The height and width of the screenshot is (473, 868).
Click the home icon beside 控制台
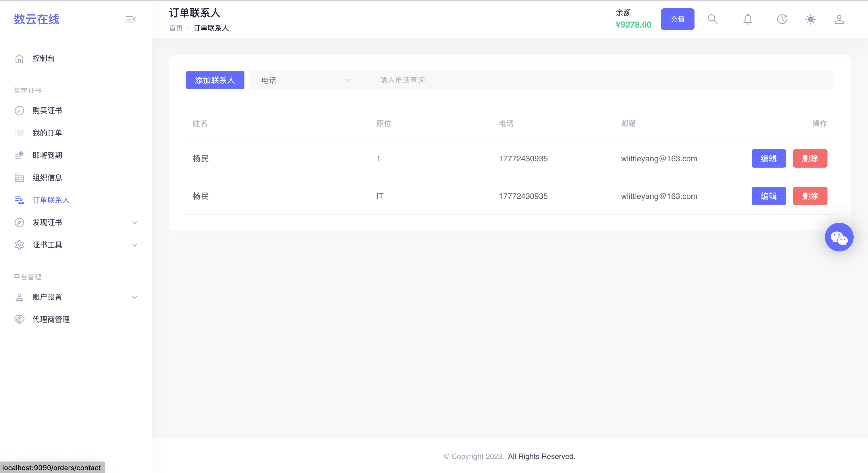pos(19,59)
